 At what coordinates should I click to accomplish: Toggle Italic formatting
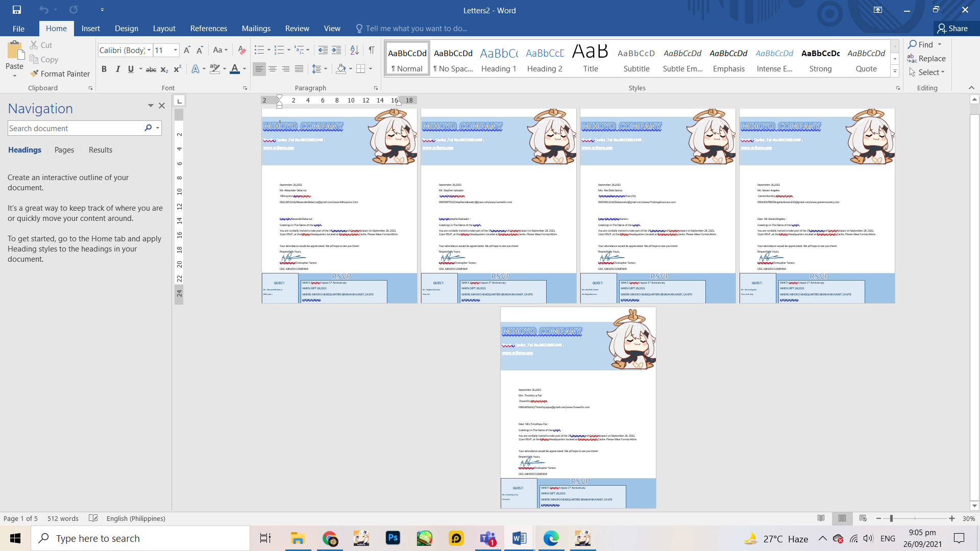tap(117, 69)
